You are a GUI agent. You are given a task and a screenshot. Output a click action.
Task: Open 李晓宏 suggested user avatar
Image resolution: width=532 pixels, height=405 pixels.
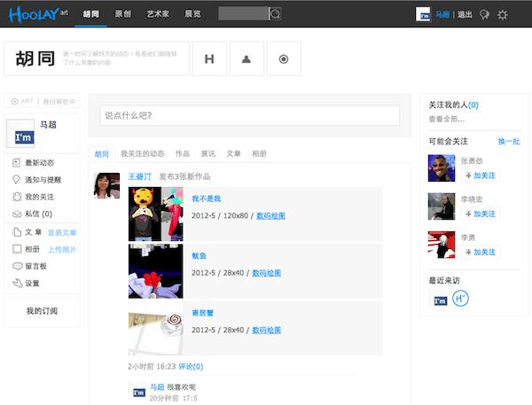[442, 206]
